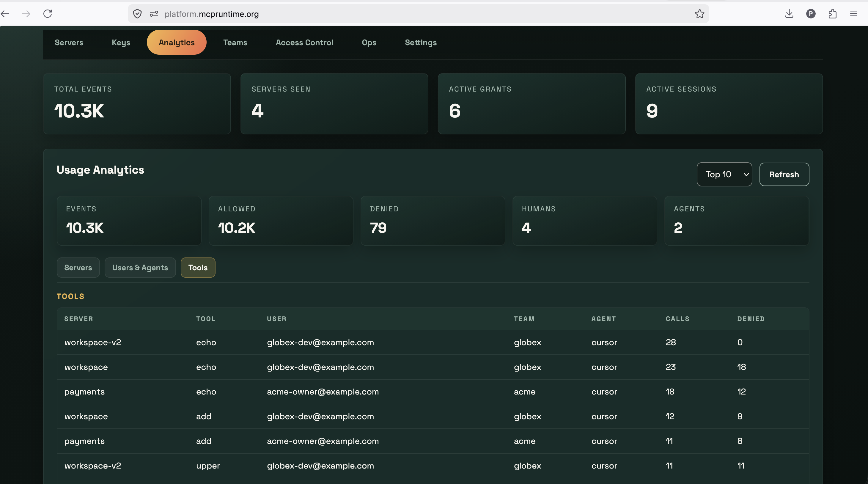Reload the page with the refresh icon
Image resolution: width=868 pixels, height=484 pixels.
48,14
